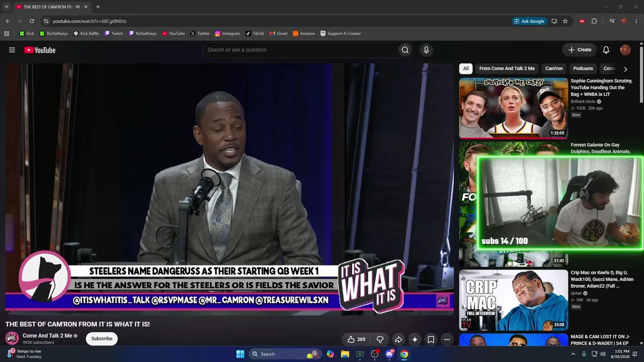Click the Ask Google button

click(529, 21)
